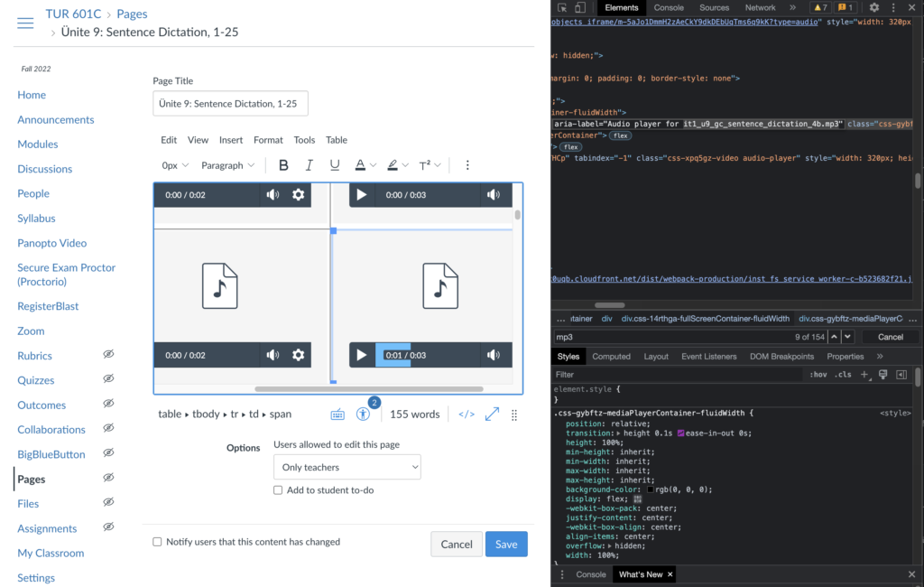Click the Save button

pos(506,544)
